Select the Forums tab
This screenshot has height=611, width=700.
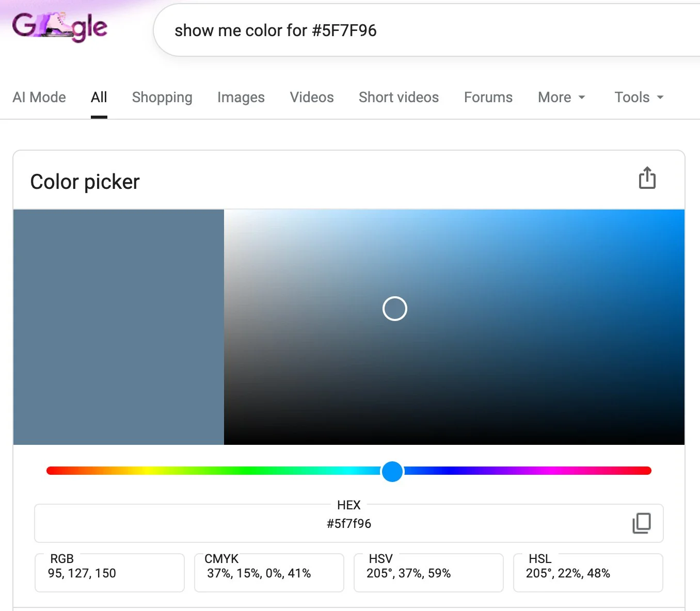pyautogui.click(x=488, y=97)
